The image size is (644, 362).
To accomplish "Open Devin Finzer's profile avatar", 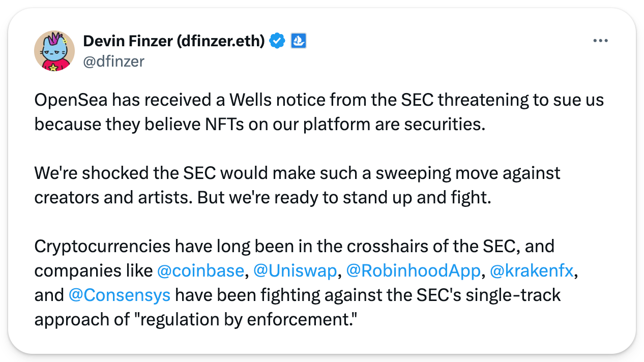I will tap(54, 51).
